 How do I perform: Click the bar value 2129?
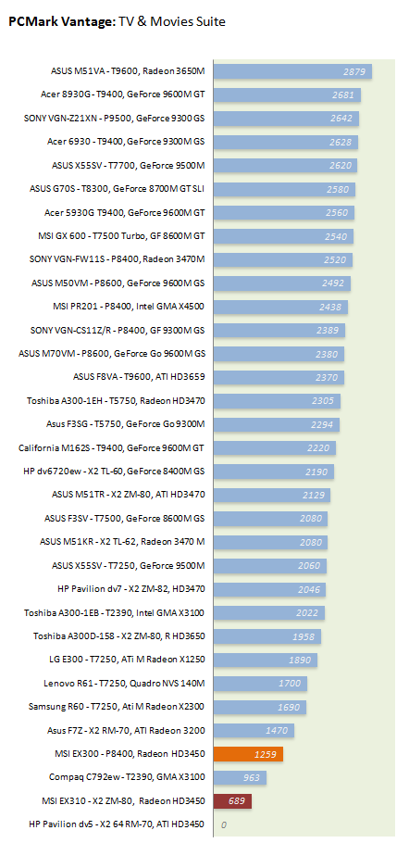point(314,496)
